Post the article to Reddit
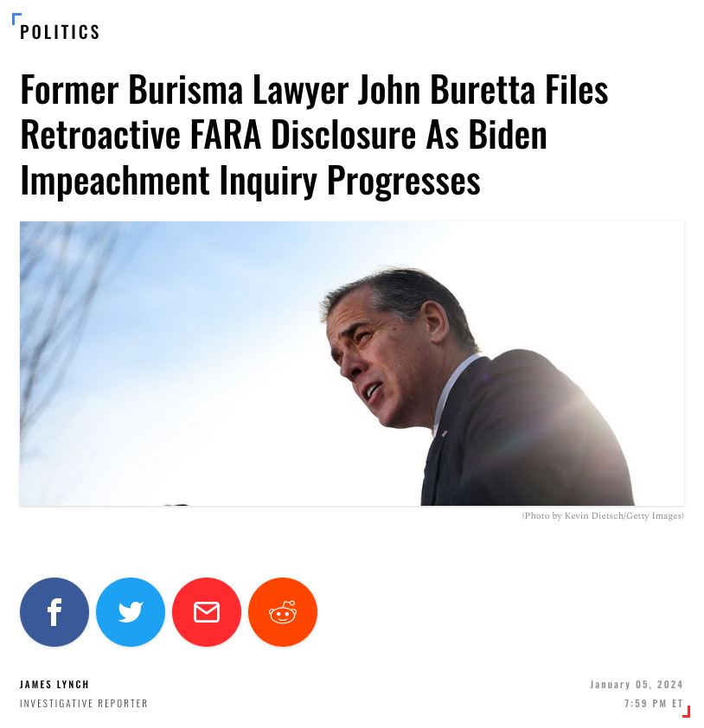 [283, 611]
